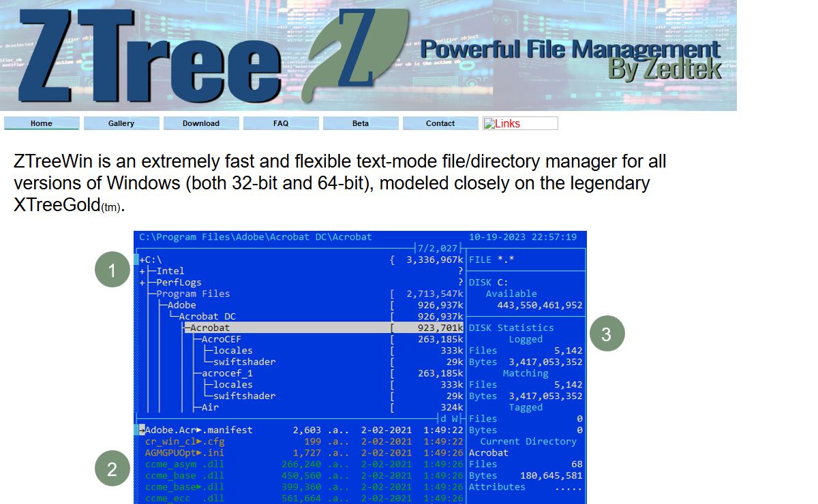The image size is (818, 504).
Task: Click the 'FILE *.*' filter label
Action: [x=491, y=259]
